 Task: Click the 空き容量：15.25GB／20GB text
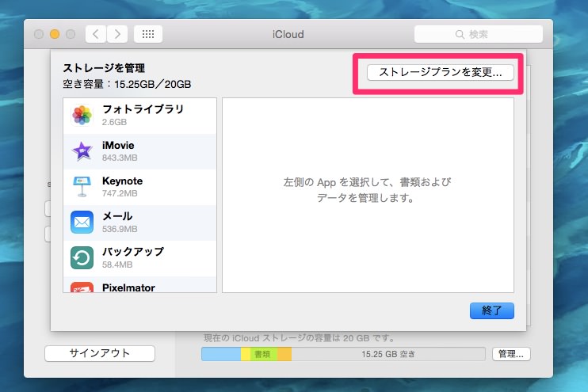point(127,84)
